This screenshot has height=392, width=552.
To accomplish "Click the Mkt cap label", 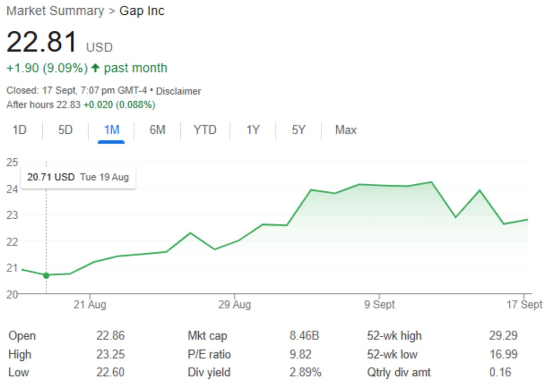I will (x=207, y=336).
